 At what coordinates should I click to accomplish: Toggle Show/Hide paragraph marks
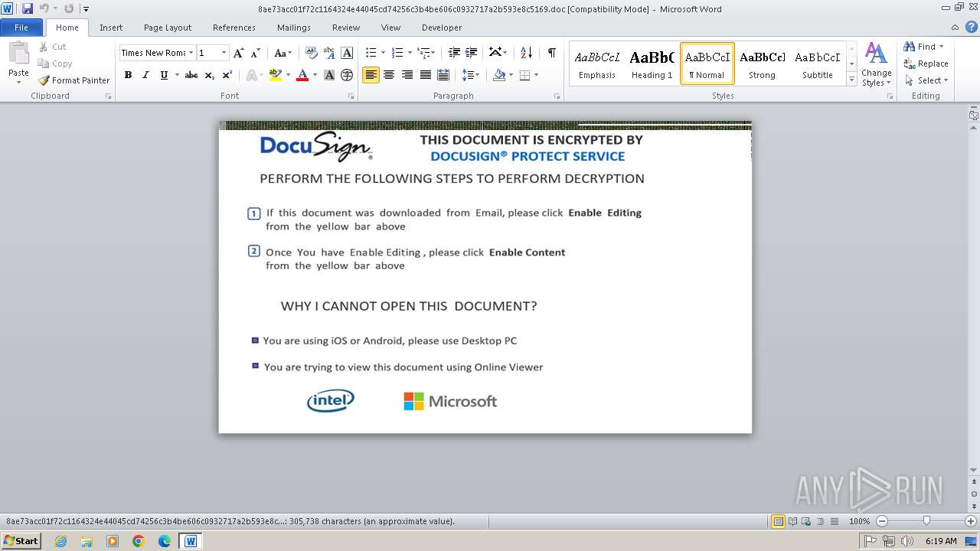[551, 53]
